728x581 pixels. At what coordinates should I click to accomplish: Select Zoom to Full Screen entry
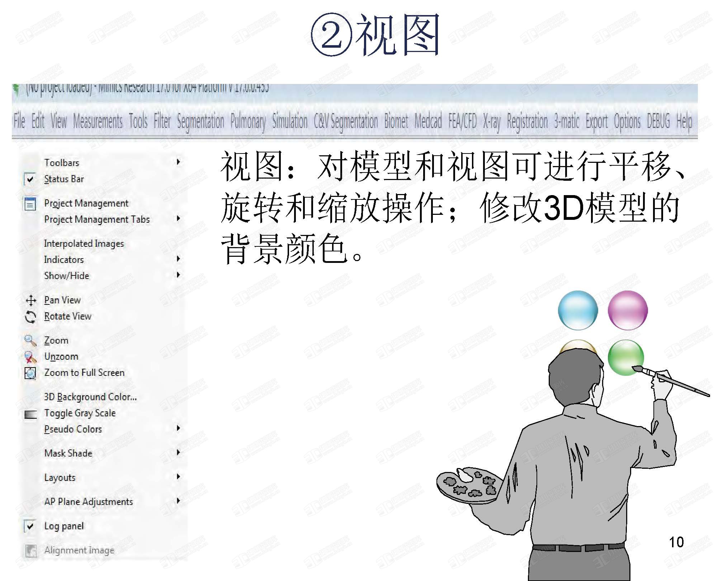tap(84, 373)
